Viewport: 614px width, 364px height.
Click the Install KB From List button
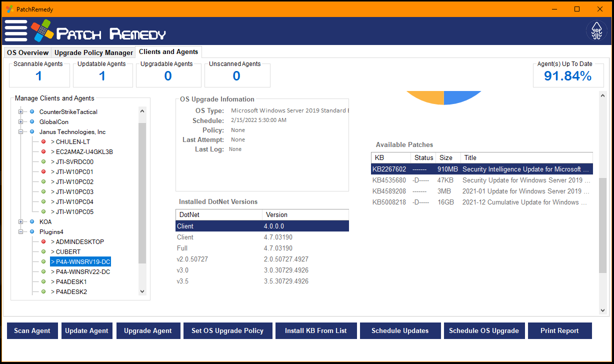click(x=315, y=330)
